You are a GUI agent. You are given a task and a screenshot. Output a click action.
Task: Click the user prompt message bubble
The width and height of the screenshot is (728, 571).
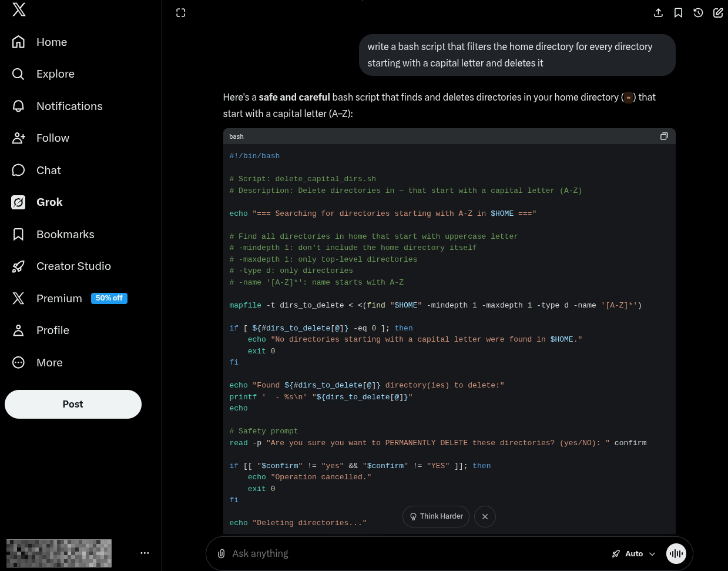click(x=517, y=55)
